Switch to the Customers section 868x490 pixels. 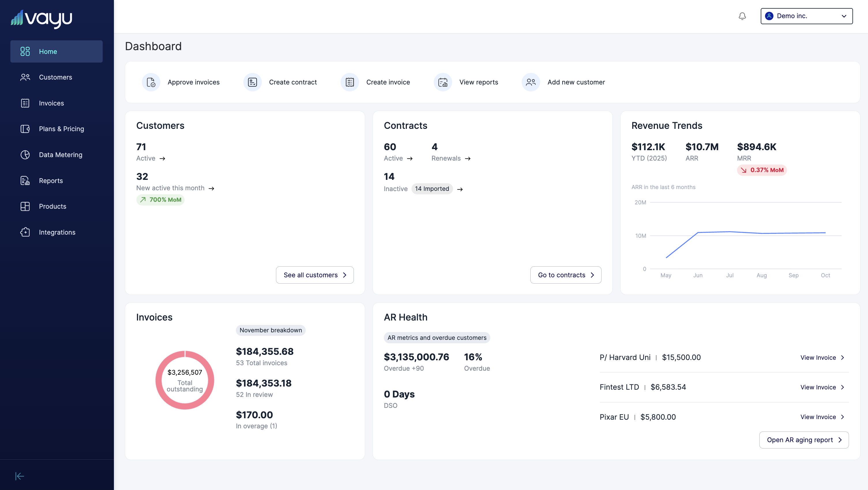pyautogui.click(x=56, y=77)
